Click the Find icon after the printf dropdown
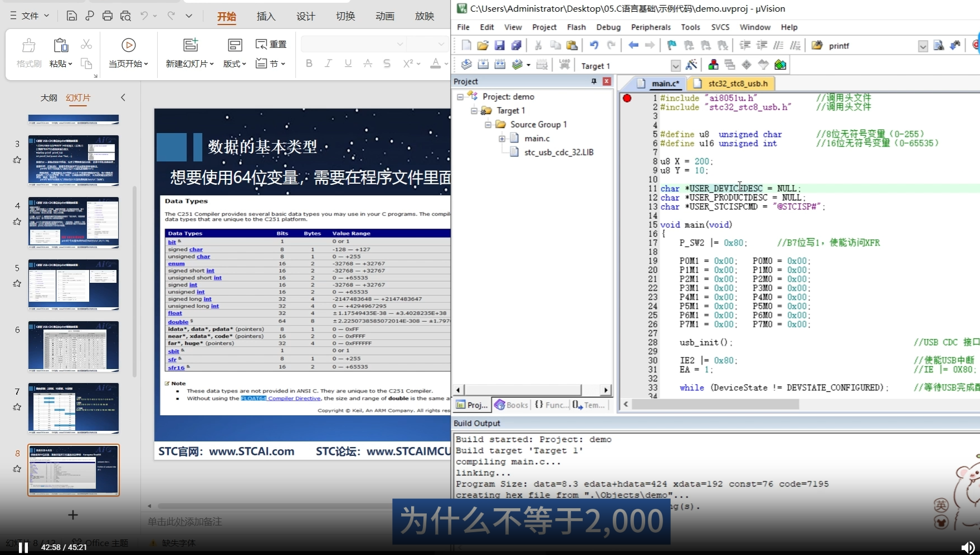 coord(939,46)
